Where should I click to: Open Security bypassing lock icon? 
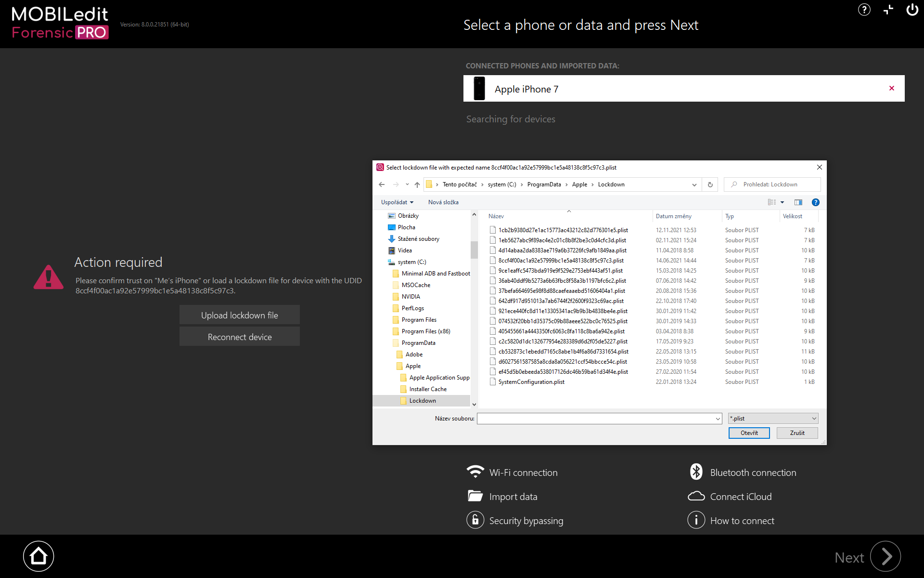click(x=475, y=520)
